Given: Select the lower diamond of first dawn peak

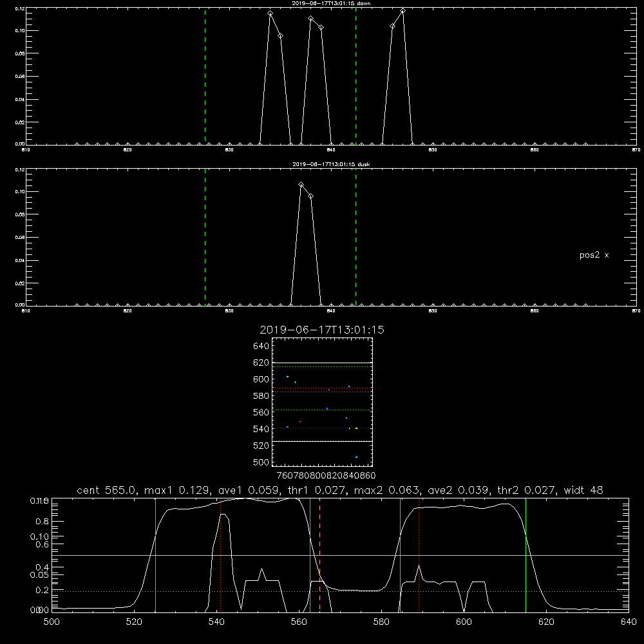Looking at the screenshot, I should (281, 36).
